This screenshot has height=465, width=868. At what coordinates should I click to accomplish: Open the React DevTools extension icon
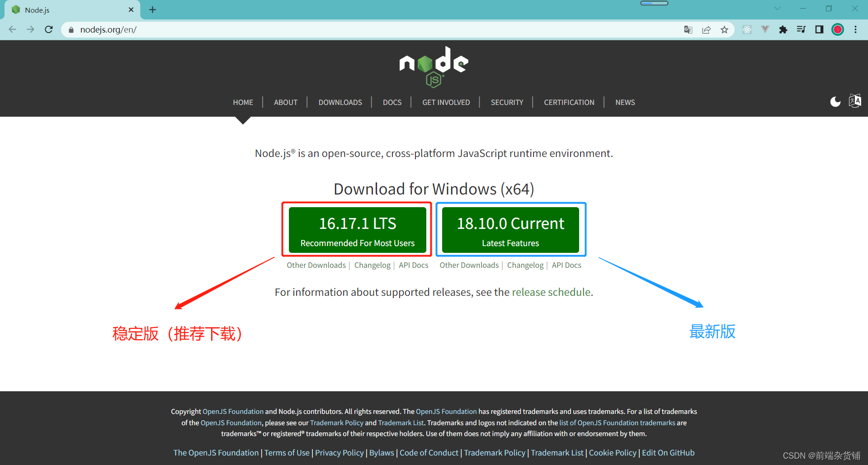point(747,30)
